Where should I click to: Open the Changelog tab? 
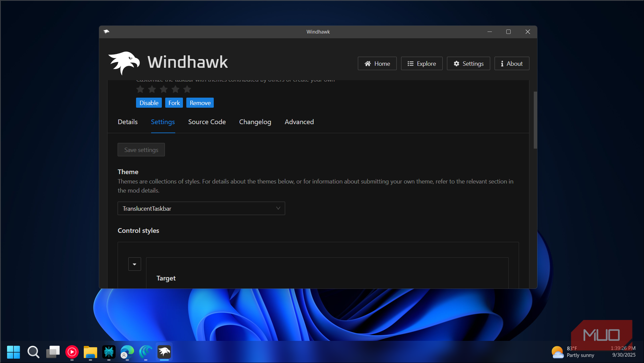(255, 122)
